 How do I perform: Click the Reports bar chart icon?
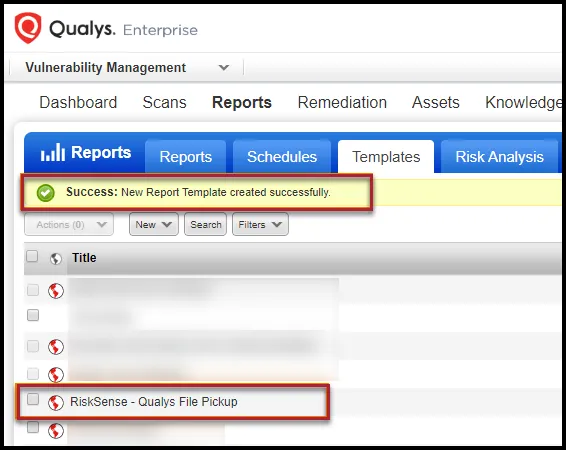pos(53,152)
